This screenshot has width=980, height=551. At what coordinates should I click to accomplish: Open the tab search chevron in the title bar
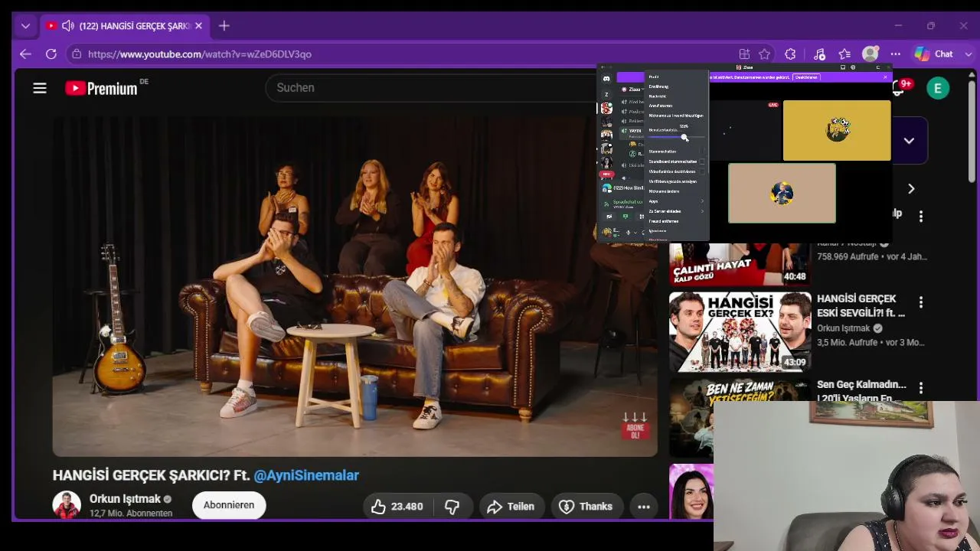pos(25,26)
